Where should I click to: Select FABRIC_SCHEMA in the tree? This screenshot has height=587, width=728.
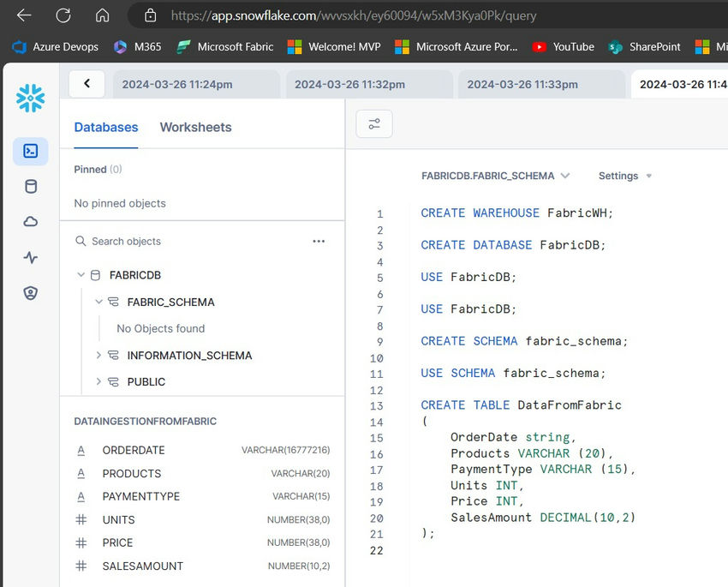click(170, 302)
